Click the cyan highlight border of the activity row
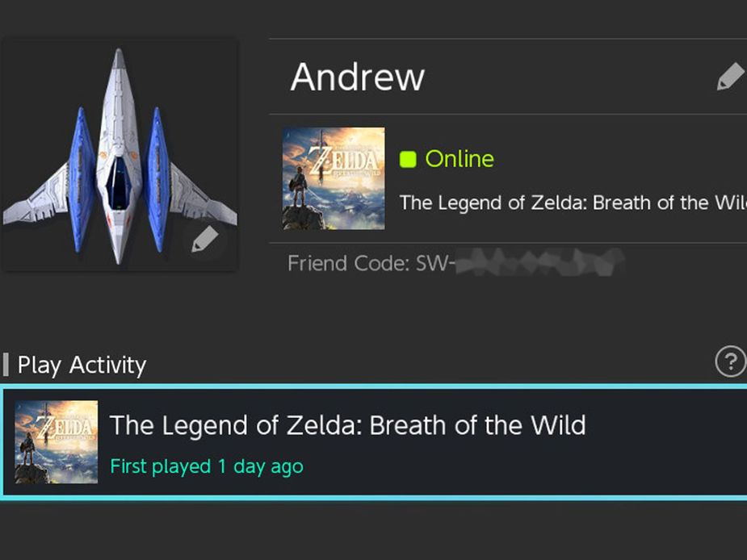Viewport: 747px width, 560px height. click(373, 388)
